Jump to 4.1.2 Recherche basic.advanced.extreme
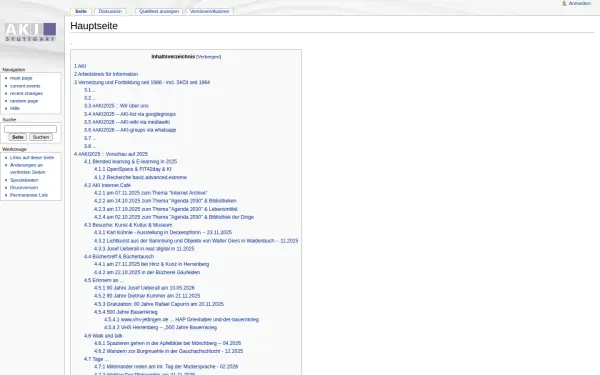Viewport: 600px width, 375px height. [x=140, y=178]
